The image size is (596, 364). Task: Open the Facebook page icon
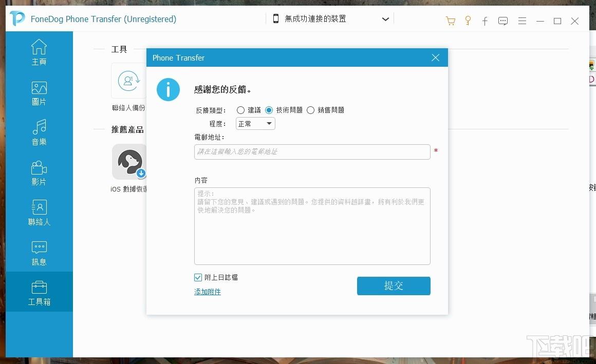point(485,21)
